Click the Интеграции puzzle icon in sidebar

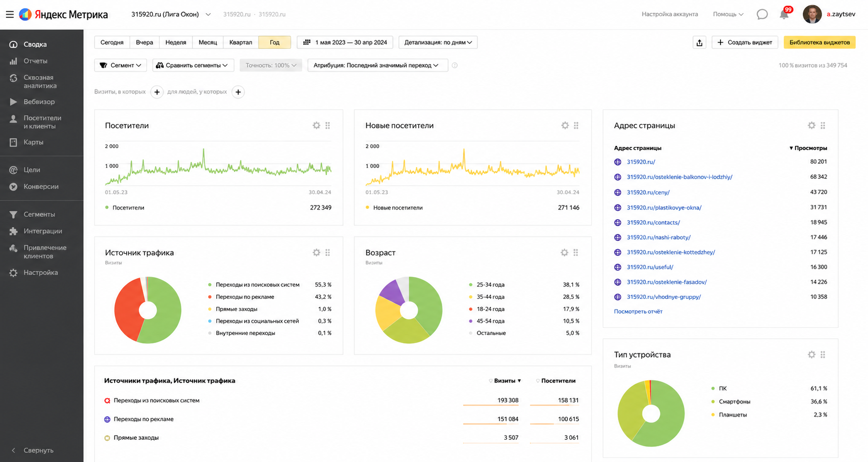(x=13, y=231)
